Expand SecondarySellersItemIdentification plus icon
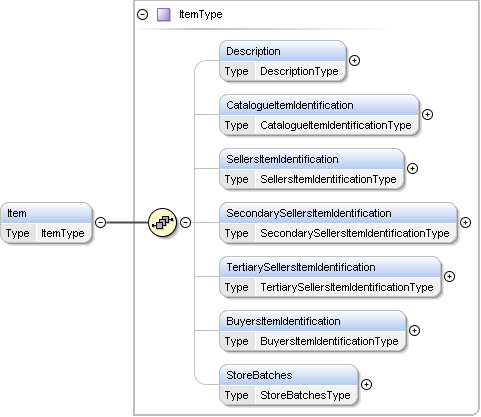 (x=465, y=222)
